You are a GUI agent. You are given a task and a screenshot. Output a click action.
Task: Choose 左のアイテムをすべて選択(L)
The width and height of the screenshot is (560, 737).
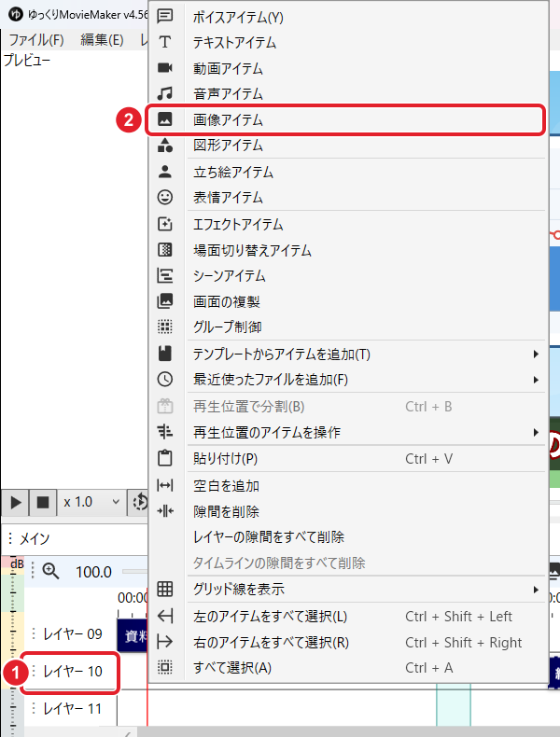click(347, 617)
